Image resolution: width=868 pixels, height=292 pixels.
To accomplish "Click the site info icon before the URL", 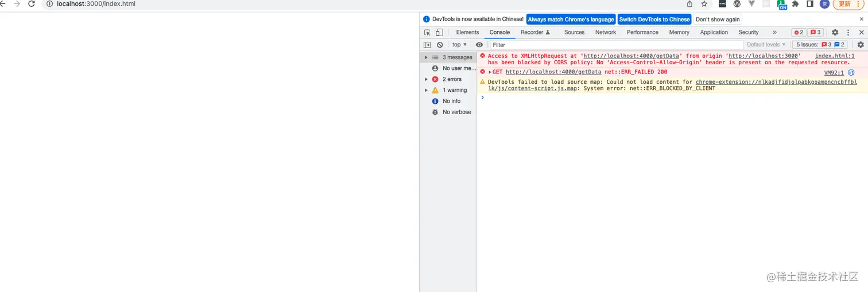I will click(x=49, y=4).
